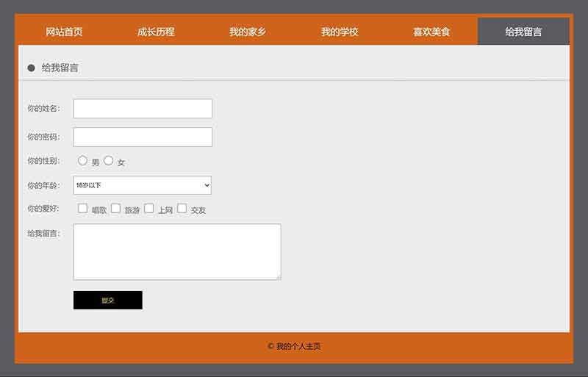Navigate to 喜欢美食 page
588x377 pixels.
coord(431,32)
